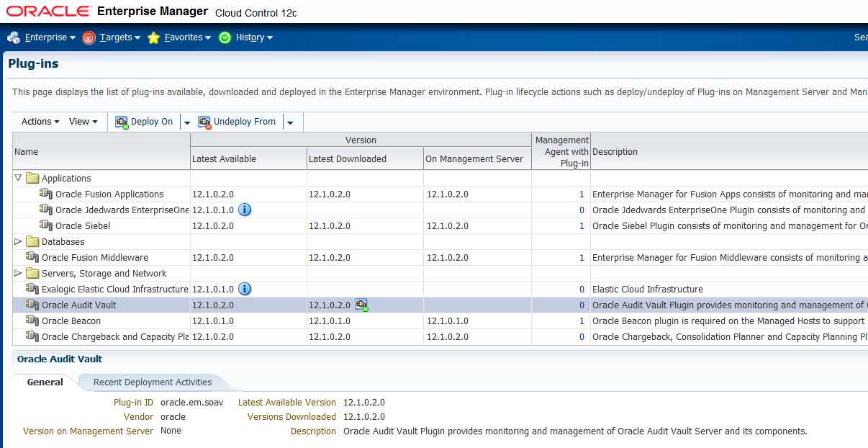Click the Favorites star icon

click(153, 37)
